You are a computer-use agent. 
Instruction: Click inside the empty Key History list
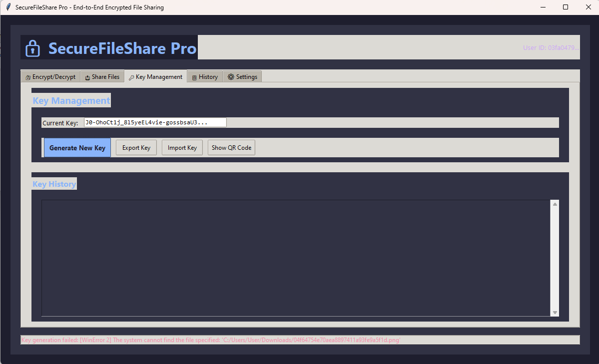[x=296, y=258]
